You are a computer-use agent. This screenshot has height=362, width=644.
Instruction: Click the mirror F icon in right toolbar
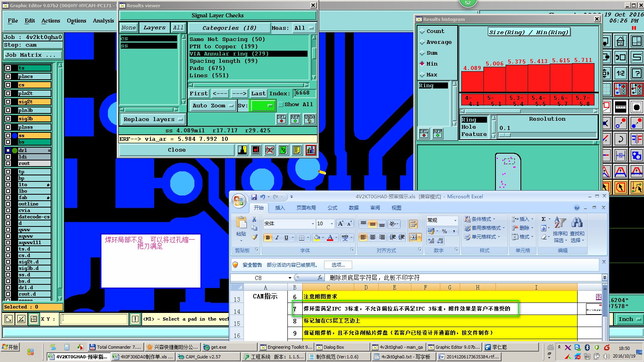click(x=636, y=139)
